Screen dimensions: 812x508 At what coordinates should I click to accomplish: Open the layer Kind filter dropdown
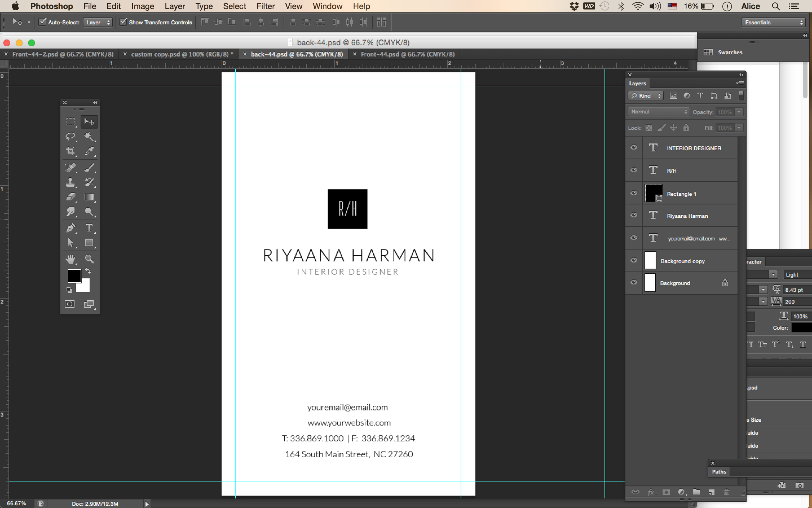pyautogui.click(x=645, y=96)
